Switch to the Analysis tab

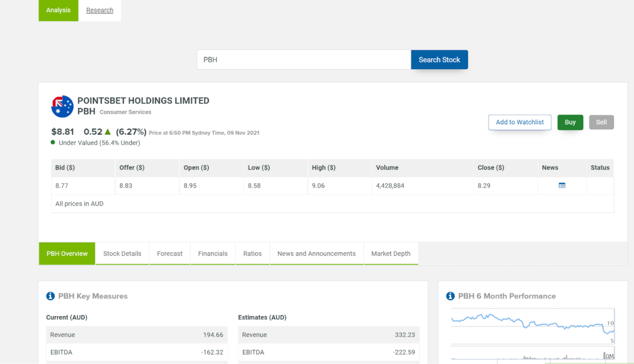pos(58,10)
